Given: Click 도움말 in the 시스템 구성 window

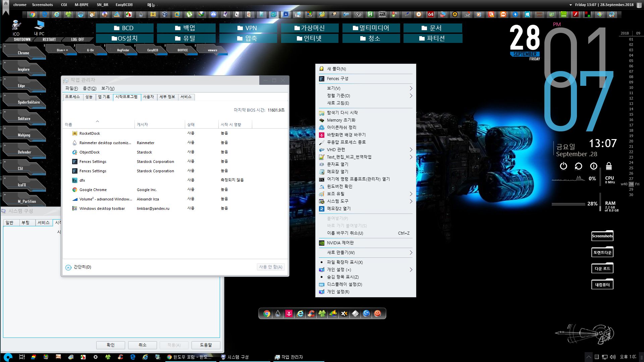Looking at the screenshot, I should 206,345.
